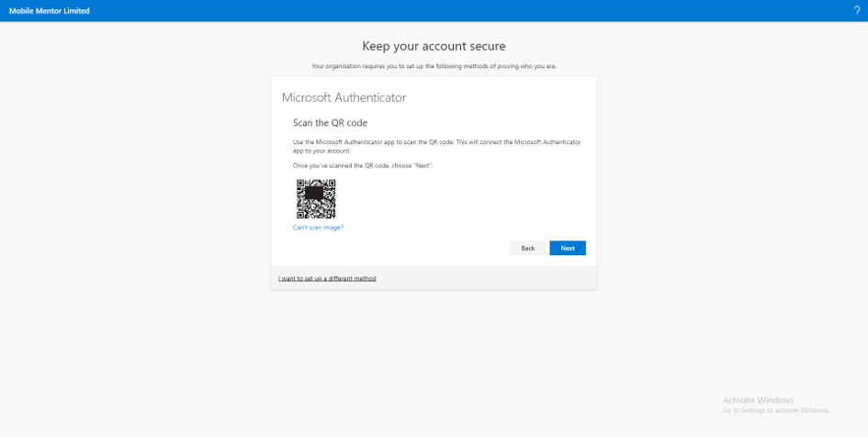Click the "Use the Microsoft Authenticator app" paragraph

[x=437, y=146]
